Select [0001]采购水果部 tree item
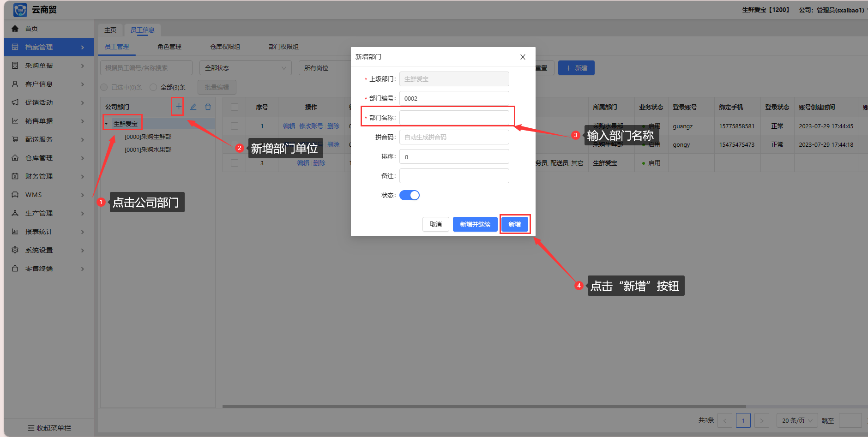868x437 pixels. (x=148, y=150)
